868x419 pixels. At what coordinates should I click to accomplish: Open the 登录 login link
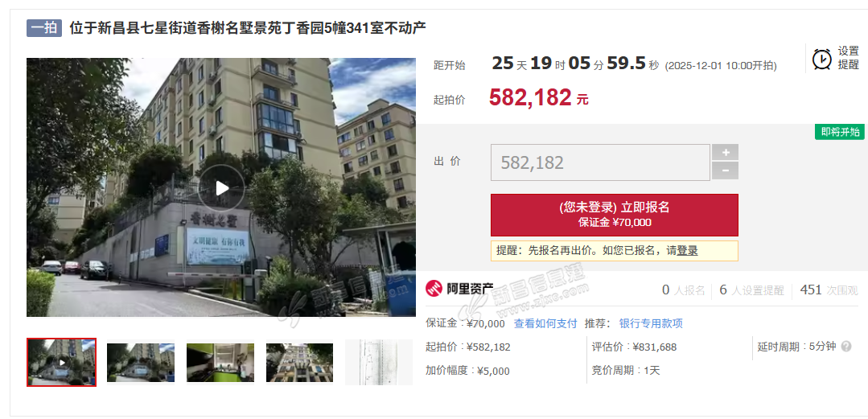point(687,251)
